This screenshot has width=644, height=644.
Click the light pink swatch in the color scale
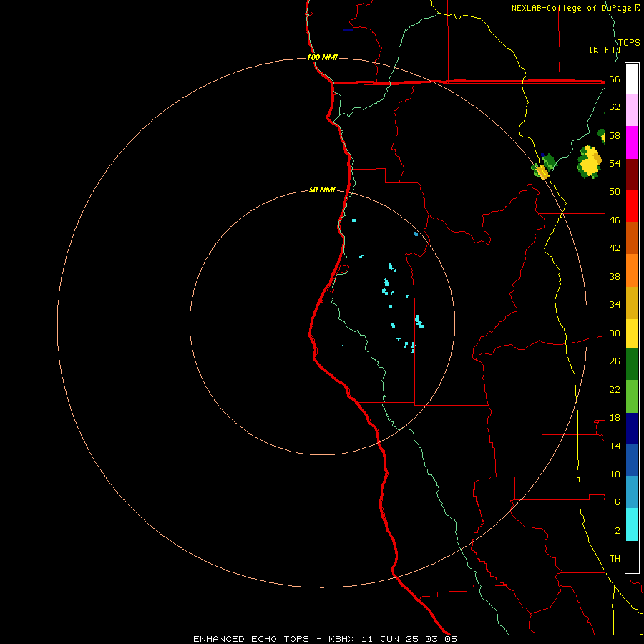tap(632, 110)
